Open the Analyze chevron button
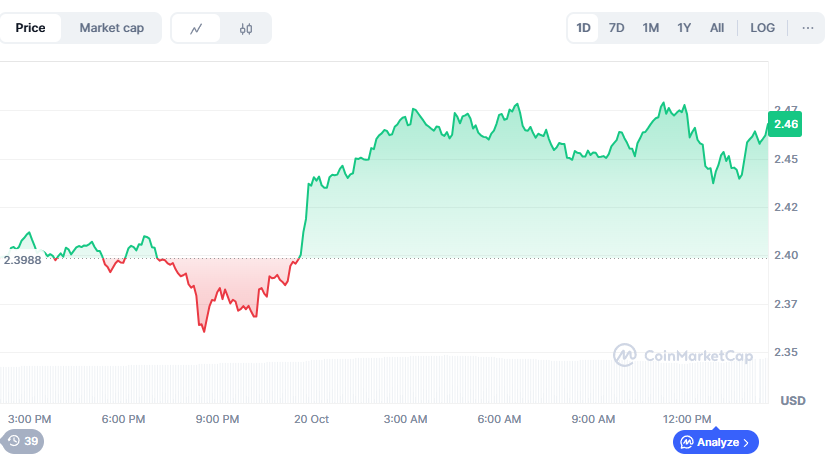Screen dimensions: 827x458 coord(717,441)
